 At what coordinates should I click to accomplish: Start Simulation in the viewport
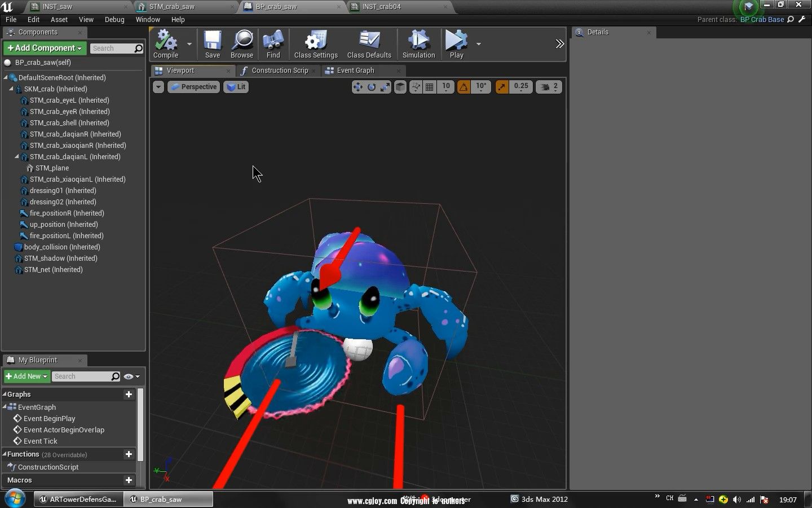418,44
